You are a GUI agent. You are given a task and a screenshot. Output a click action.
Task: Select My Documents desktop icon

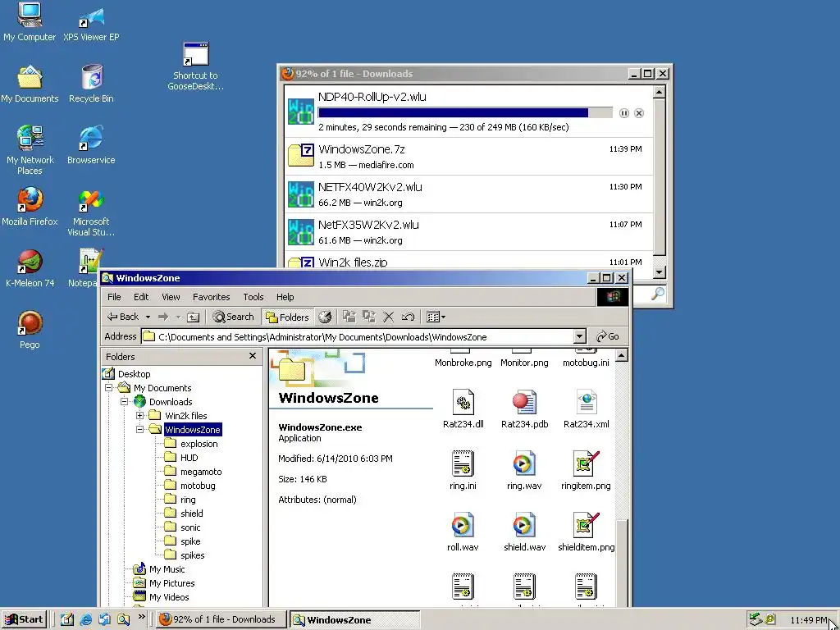click(30, 84)
